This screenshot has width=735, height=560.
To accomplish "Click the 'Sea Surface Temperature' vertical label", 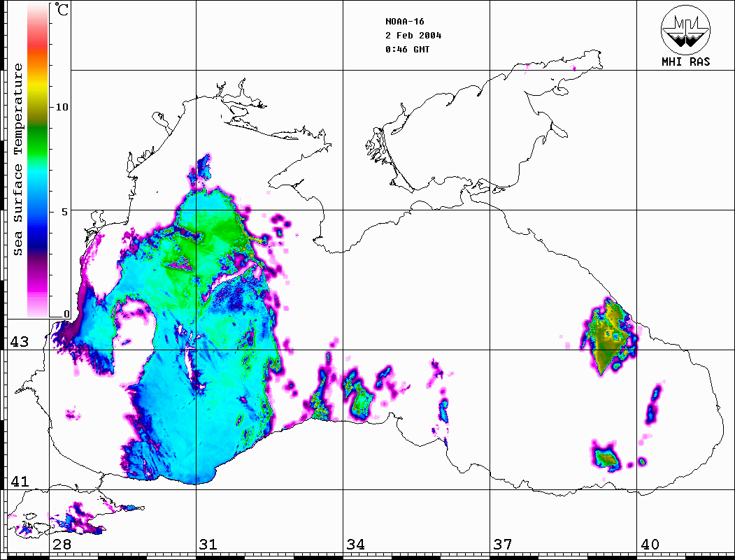I will [17, 159].
